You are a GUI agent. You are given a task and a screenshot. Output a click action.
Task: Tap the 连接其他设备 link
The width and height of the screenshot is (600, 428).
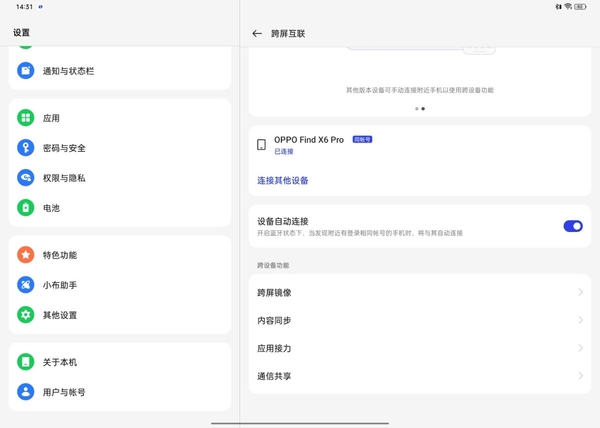[283, 181]
